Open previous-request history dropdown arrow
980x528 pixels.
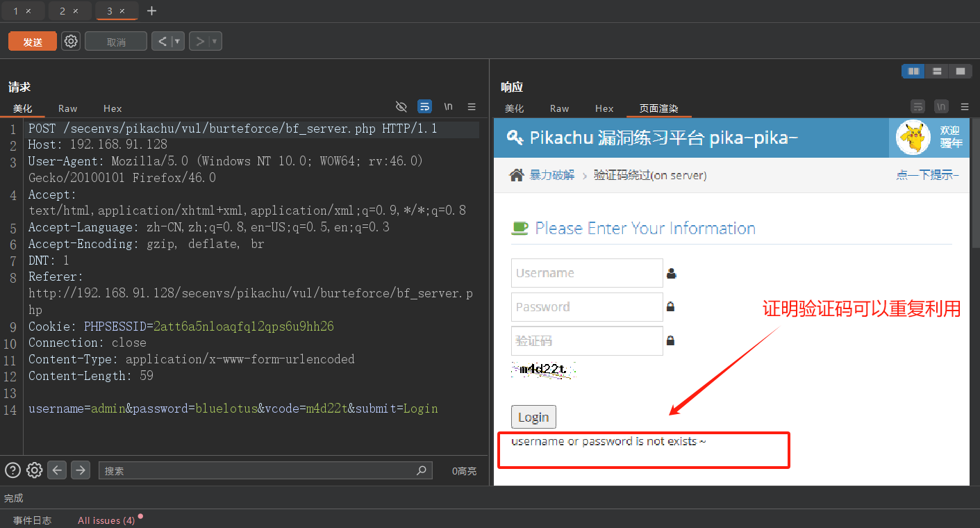pyautogui.click(x=178, y=42)
